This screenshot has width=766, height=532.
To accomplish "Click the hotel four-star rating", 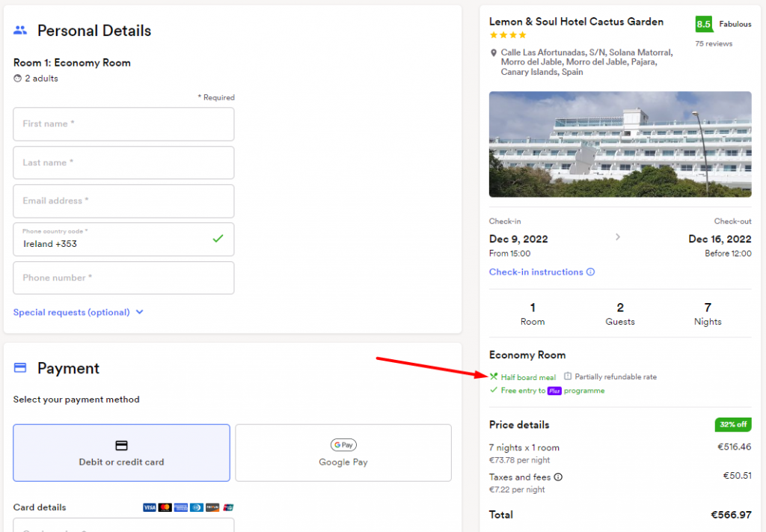I will click(508, 34).
